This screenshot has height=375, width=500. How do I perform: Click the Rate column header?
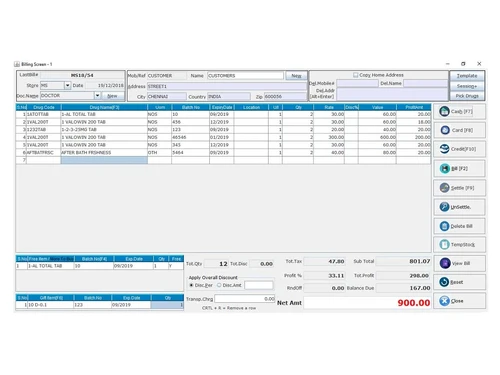tap(329, 107)
